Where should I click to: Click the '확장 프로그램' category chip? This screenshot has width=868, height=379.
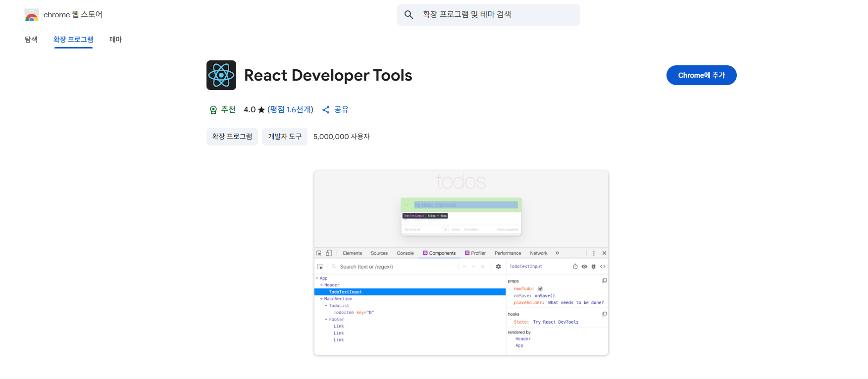232,137
